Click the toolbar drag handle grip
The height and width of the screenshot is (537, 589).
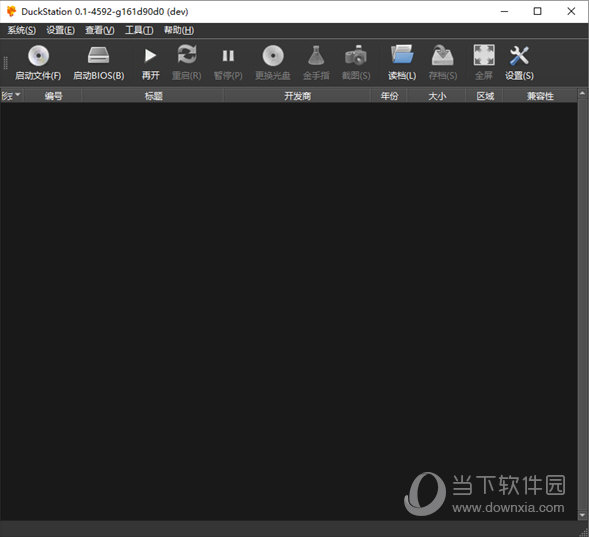tap(5, 63)
